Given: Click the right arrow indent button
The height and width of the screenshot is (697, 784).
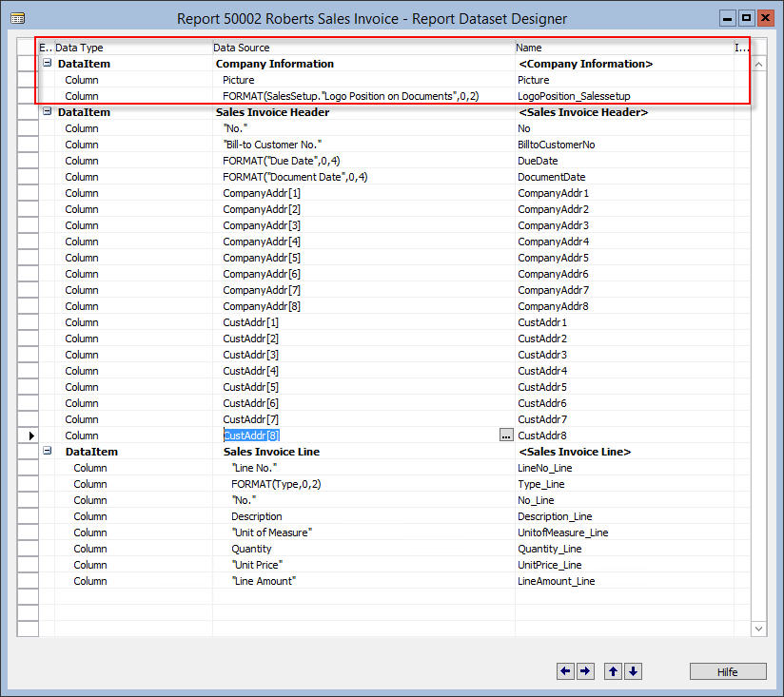Looking at the screenshot, I should (x=585, y=671).
